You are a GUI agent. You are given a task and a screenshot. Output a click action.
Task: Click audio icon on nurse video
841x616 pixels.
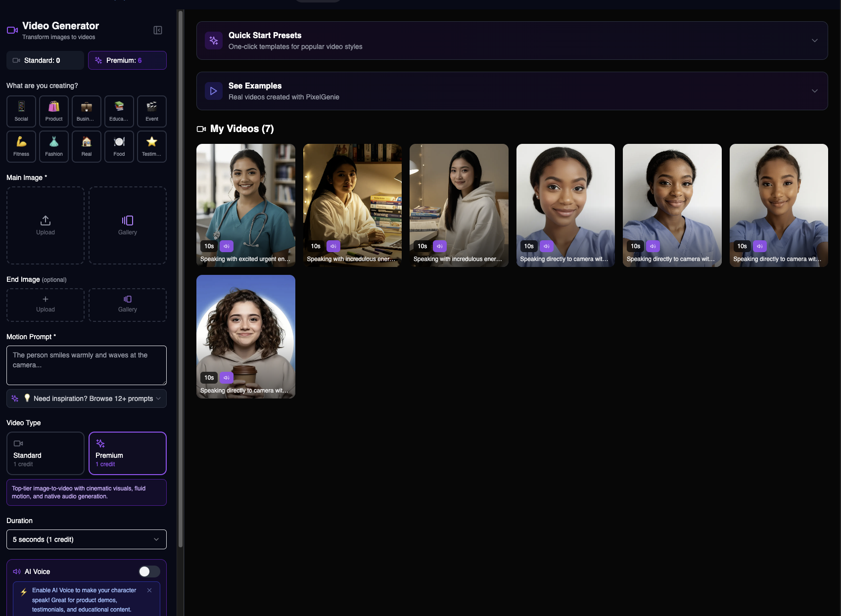(227, 246)
